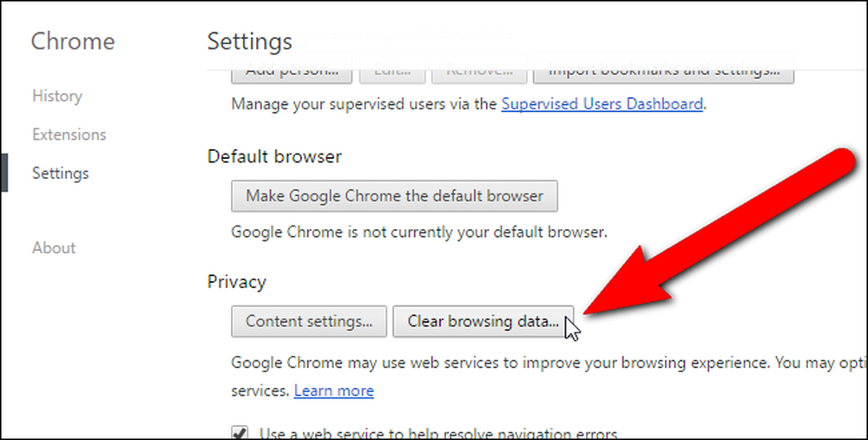This screenshot has width=868, height=440.
Task: Open the History page from sidebar
Action: [57, 95]
